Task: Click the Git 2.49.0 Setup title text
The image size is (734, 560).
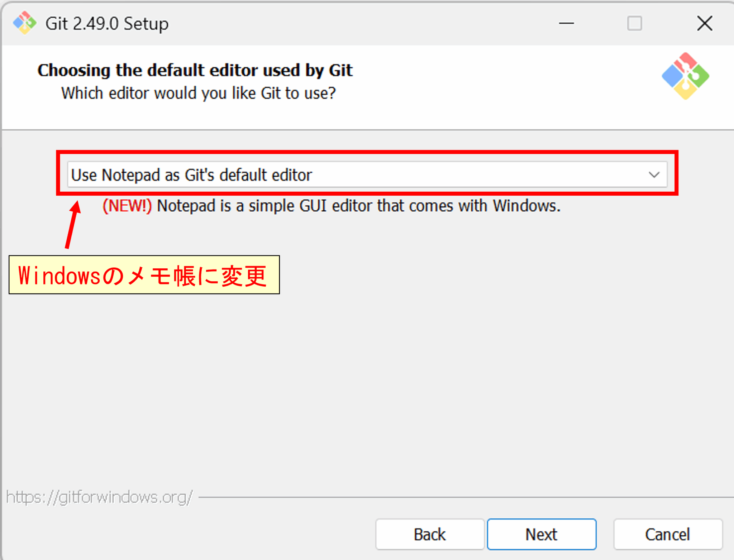Action: [x=106, y=23]
